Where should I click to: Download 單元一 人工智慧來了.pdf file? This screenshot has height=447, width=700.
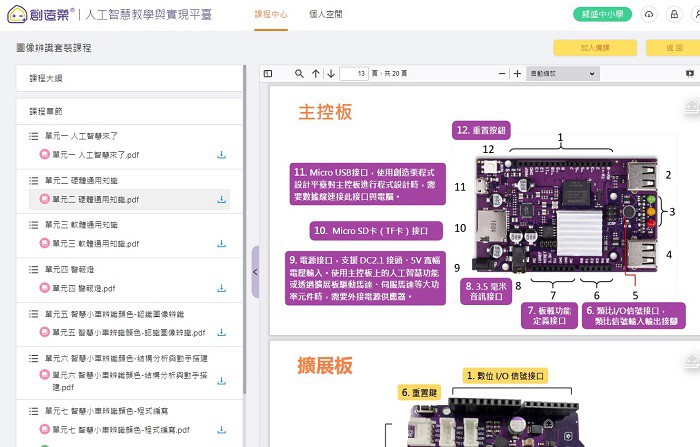point(221,155)
